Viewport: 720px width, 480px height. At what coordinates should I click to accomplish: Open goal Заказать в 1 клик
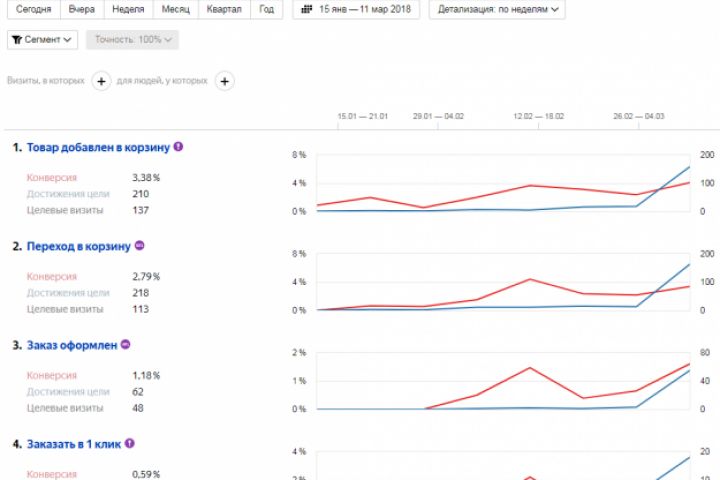[74, 444]
